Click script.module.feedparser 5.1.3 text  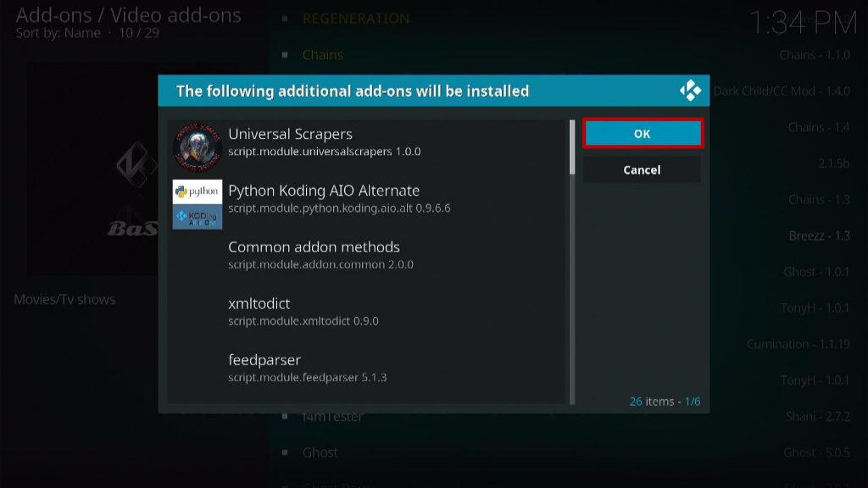[307, 377]
